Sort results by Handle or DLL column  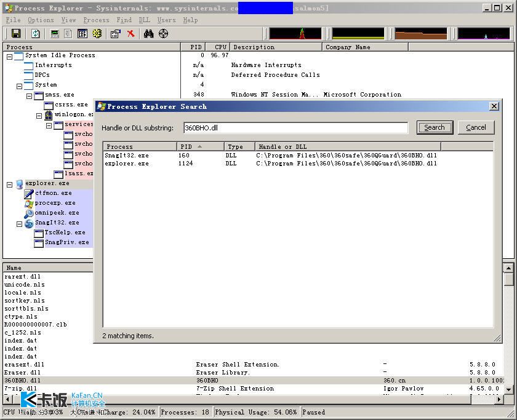pyautogui.click(x=348, y=146)
